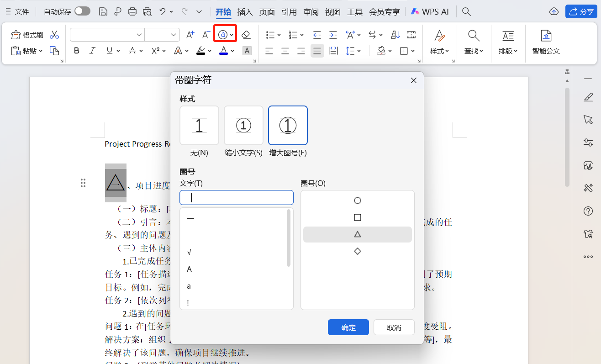The image size is (601, 364).
Task: Open the 审阅 ribbon tab
Action: click(311, 12)
